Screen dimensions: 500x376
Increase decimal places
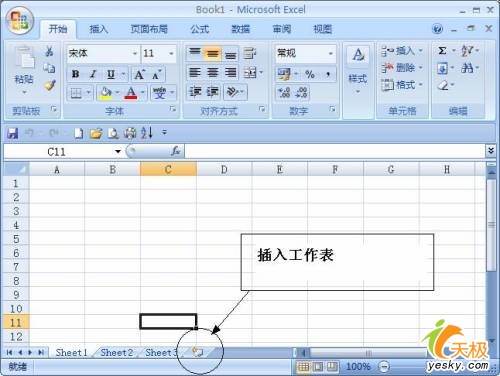(284, 92)
